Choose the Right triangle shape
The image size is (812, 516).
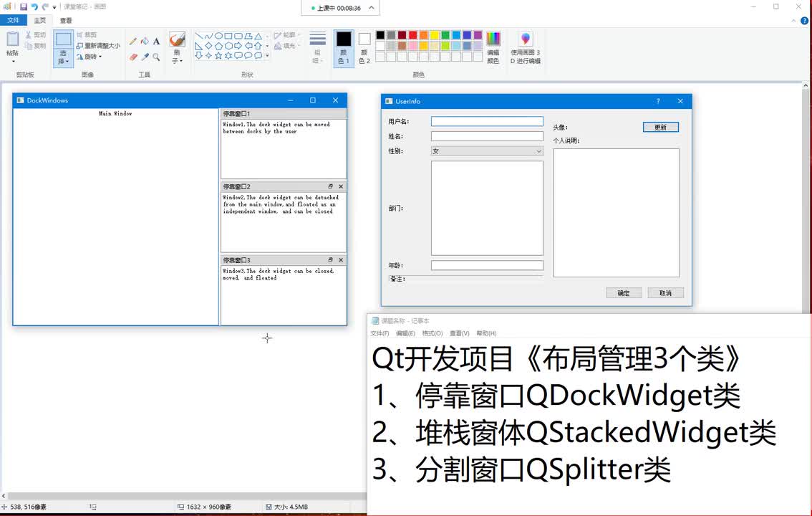click(x=199, y=46)
